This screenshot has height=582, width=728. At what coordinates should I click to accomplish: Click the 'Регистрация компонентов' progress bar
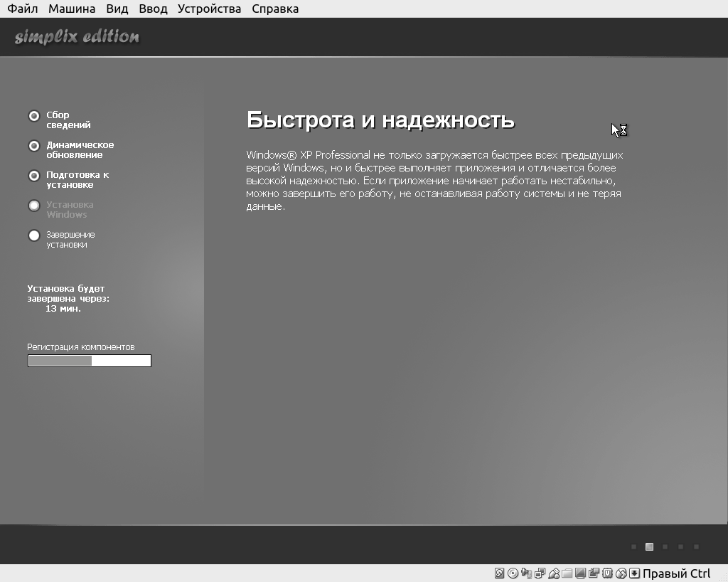coord(90,361)
